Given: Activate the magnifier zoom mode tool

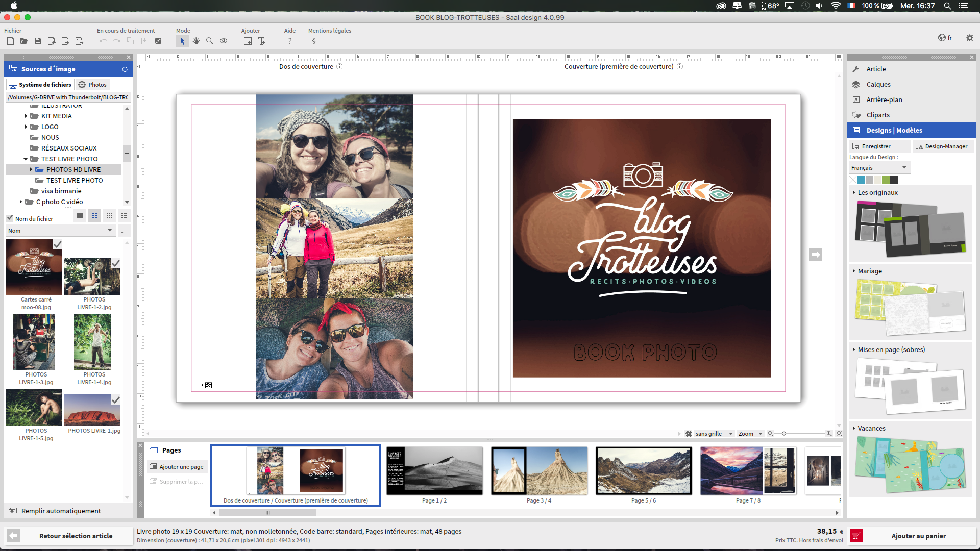Looking at the screenshot, I should coord(210,41).
